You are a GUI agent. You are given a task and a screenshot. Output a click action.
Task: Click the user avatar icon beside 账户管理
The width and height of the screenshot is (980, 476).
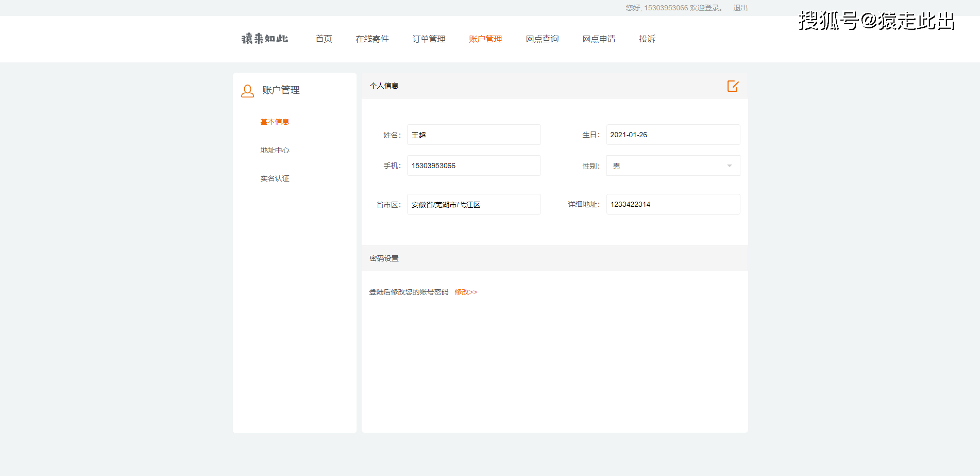pyautogui.click(x=247, y=91)
